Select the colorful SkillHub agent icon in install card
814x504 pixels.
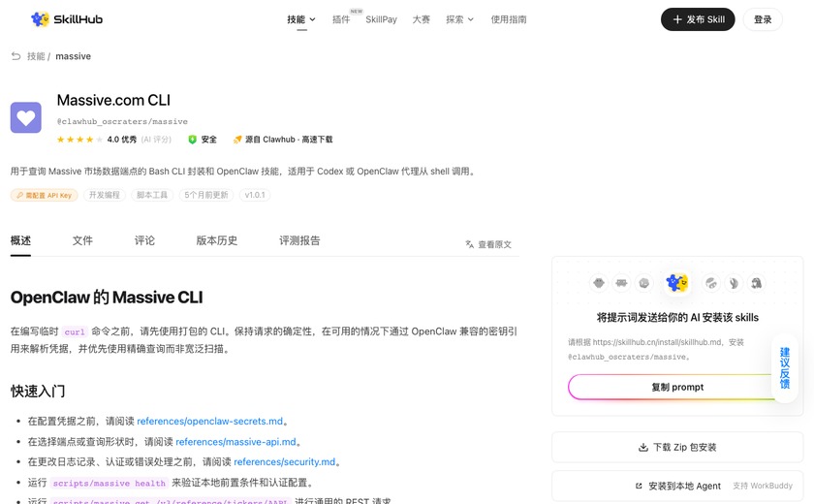click(x=677, y=283)
